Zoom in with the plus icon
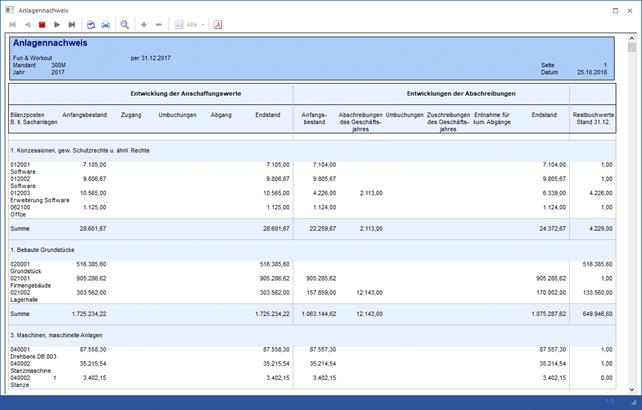The width and height of the screenshot is (642, 410). coord(144,24)
